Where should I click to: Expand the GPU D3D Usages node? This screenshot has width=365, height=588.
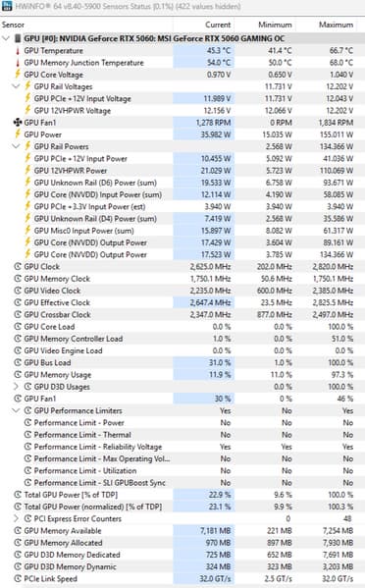[x=16, y=386]
